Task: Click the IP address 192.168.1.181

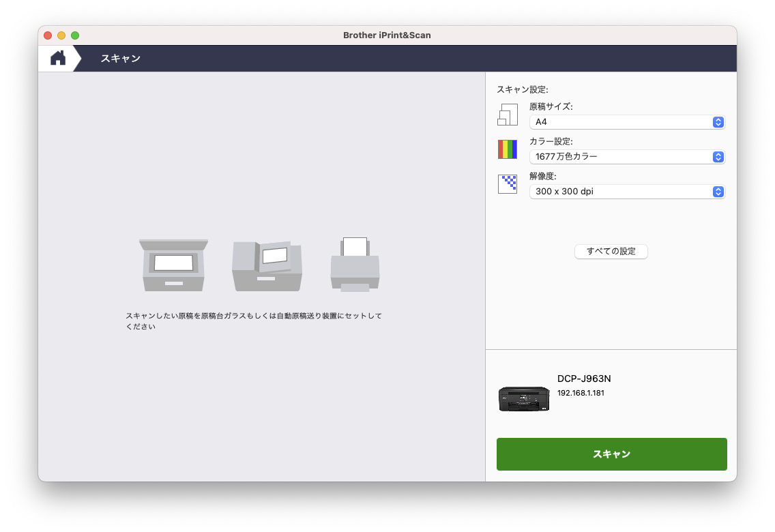Action: (581, 393)
